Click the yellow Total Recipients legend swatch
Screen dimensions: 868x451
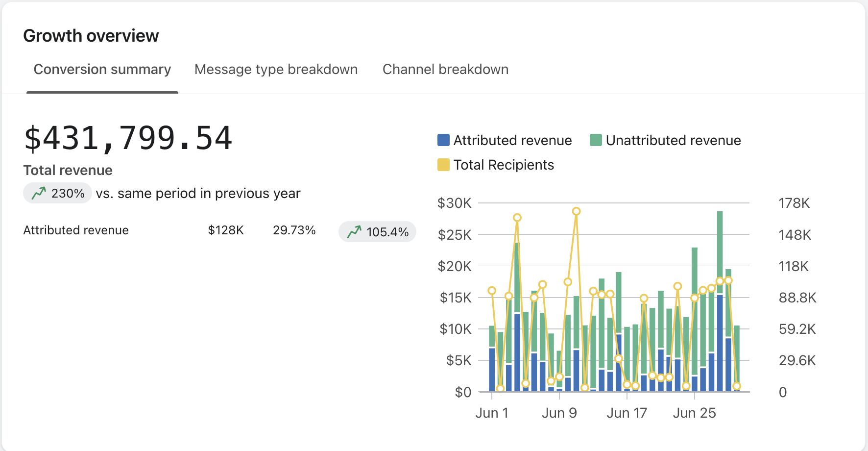[443, 165]
